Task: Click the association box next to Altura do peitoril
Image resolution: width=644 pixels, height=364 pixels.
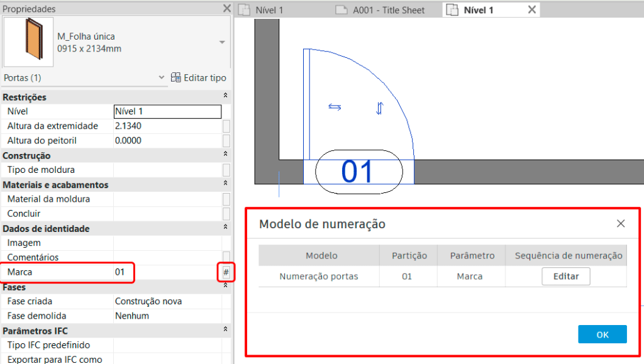Action: pos(227,140)
